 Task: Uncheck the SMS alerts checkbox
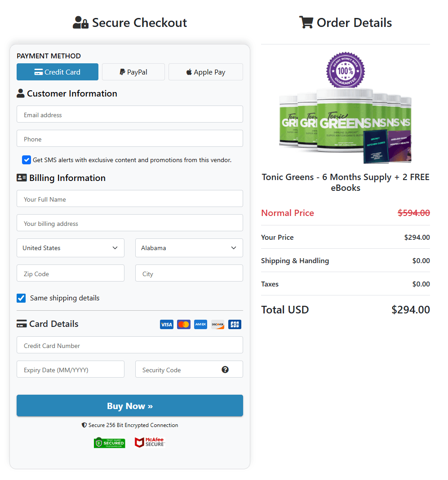click(27, 160)
